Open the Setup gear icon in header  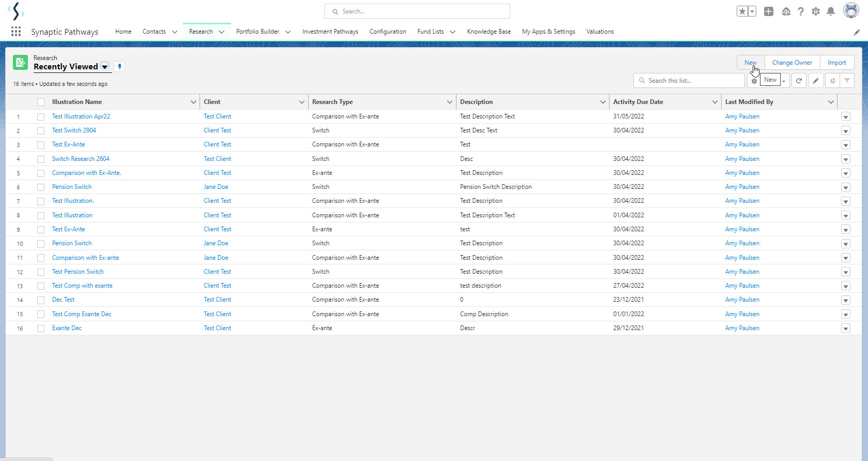(816, 11)
